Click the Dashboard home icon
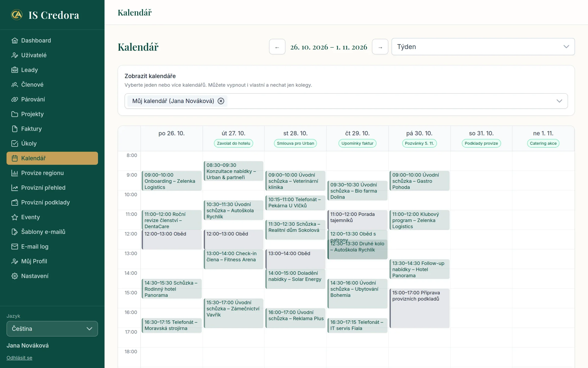The image size is (588, 368). coord(15,40)
